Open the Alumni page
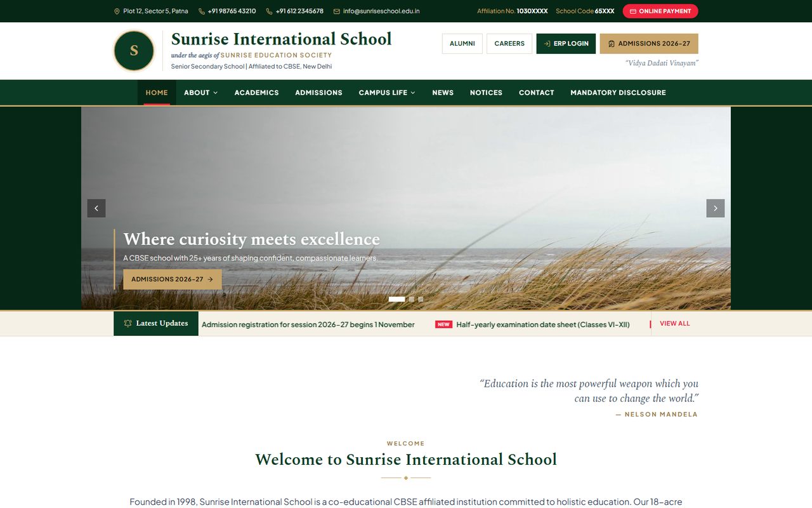812x508 pixels. tap(462, 44)
